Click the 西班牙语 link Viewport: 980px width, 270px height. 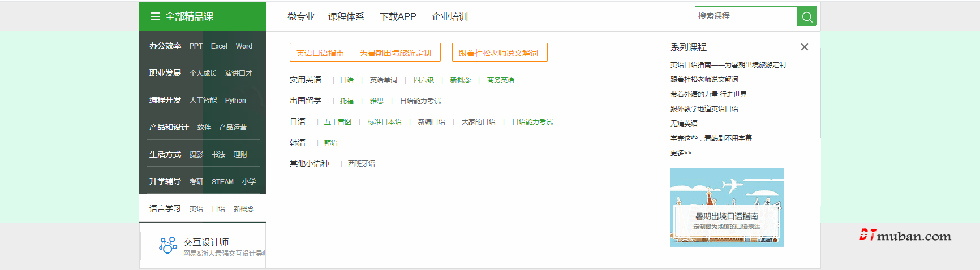click(362, 164)
